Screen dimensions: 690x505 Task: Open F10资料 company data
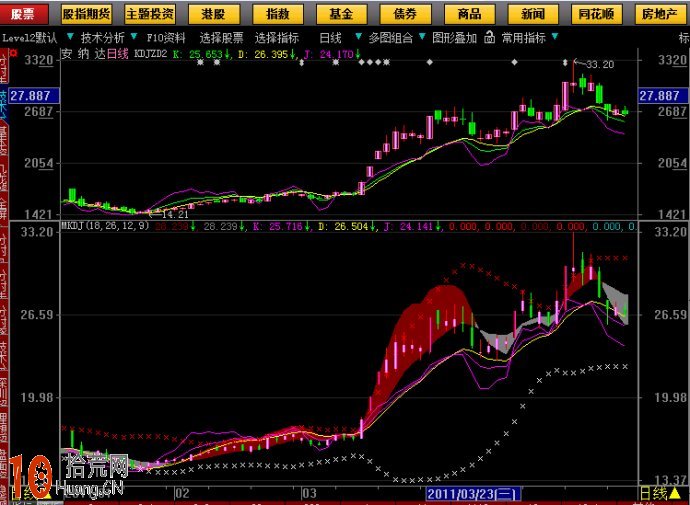(166, 38)
